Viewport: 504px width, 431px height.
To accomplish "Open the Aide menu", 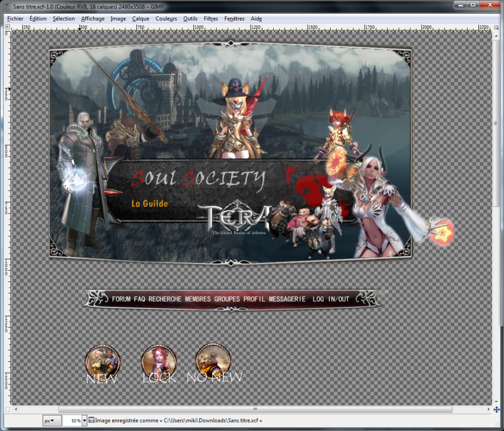I will 256,19.
